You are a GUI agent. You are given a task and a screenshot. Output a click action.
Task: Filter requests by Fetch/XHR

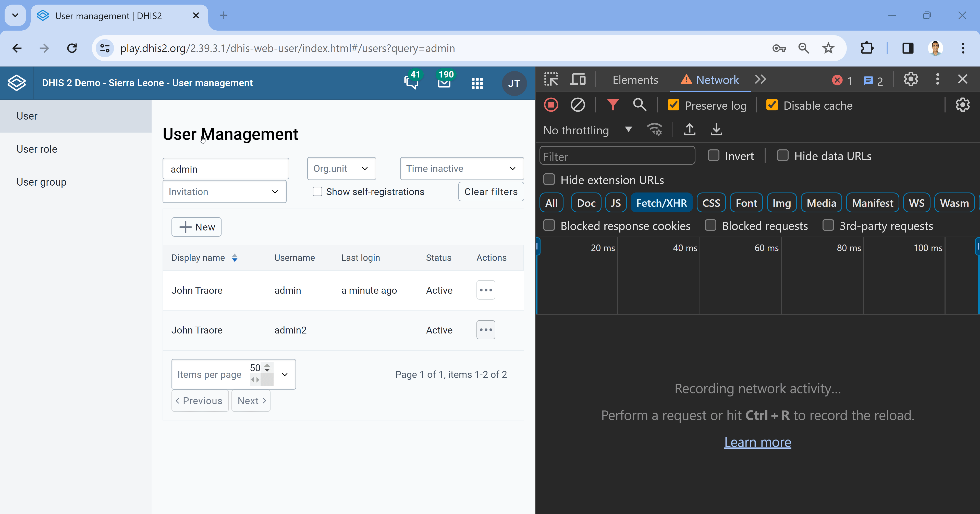tap(661, 203)
